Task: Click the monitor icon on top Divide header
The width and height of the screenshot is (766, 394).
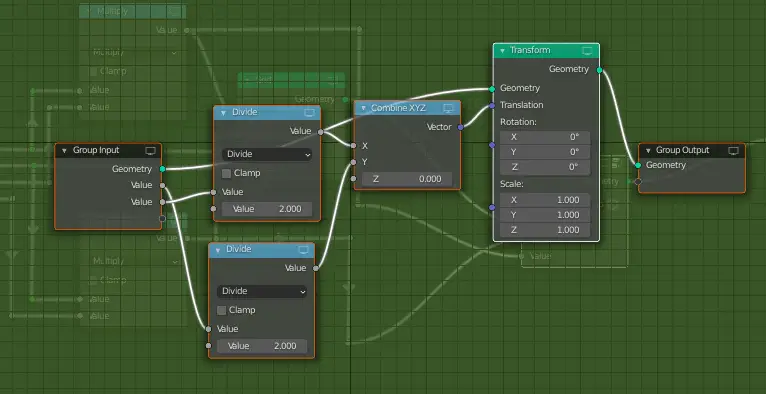Action: (x=309, y=113)
